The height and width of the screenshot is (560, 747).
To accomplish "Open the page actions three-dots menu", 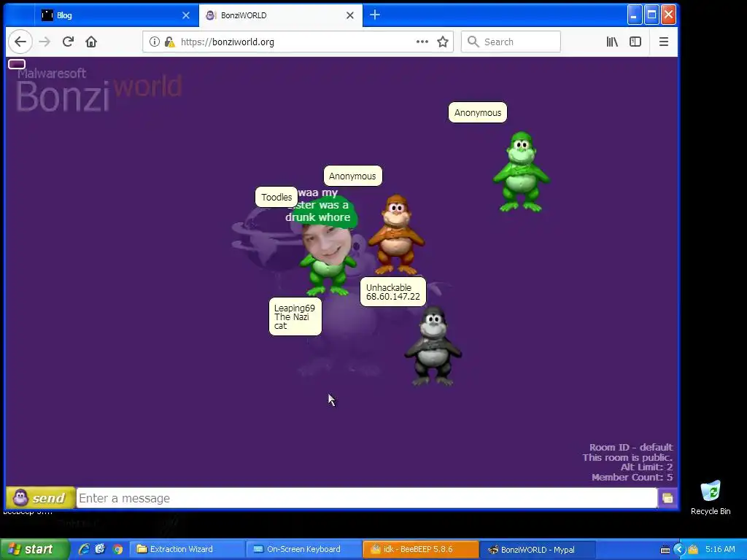I will tap(422, 42).
